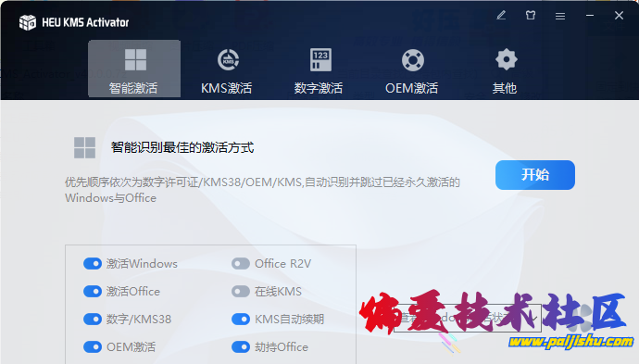The height and width of the screenshot is (364, 639).
Task: Open the 其他 gear icon
Action: click(507, 59)
